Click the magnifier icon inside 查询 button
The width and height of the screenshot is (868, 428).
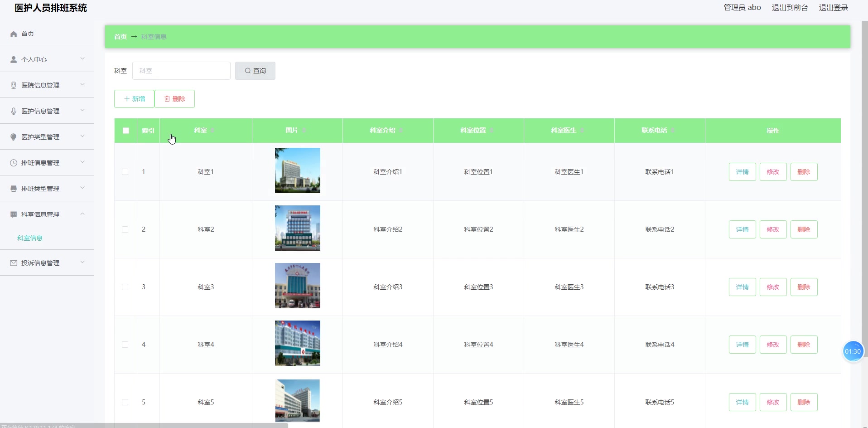(x=248, y=71)
